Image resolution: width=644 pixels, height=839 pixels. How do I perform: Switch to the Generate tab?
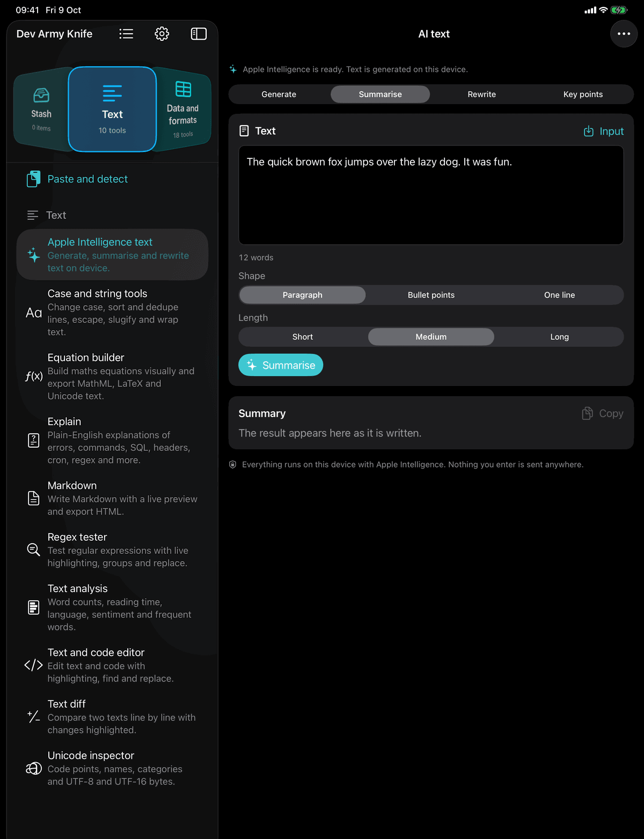[279, 94]
